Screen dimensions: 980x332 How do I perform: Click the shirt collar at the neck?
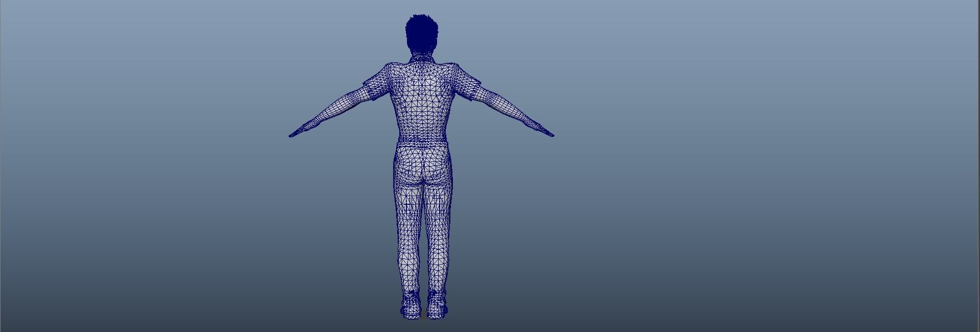click(x=422, y=59)
